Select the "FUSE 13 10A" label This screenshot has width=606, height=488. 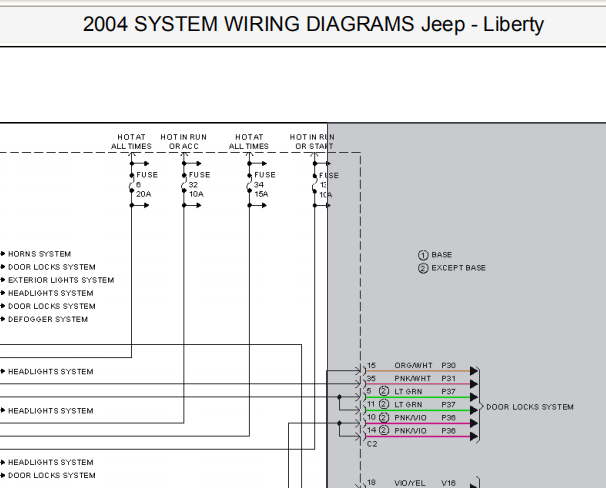329,185
